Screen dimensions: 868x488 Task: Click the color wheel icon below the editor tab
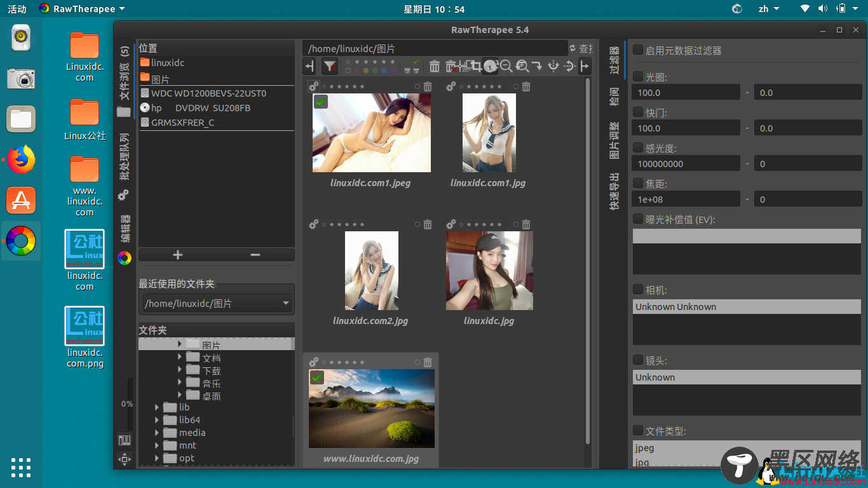(x=125, y=258)
